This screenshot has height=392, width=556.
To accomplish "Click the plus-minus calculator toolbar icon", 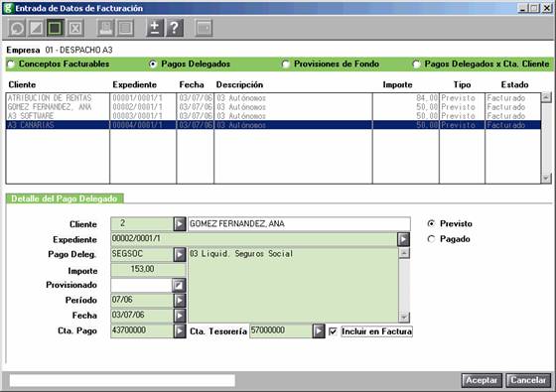I will (x=155, y=28).
